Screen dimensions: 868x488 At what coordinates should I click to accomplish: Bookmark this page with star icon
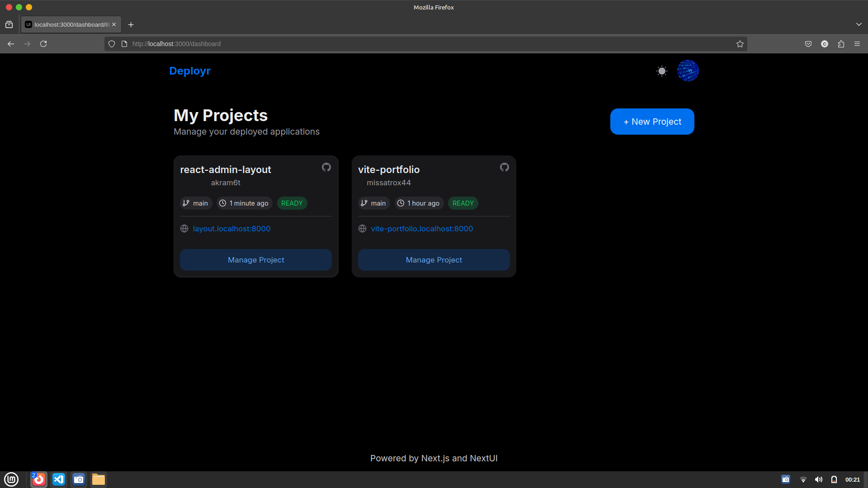[x=740, y=44]
